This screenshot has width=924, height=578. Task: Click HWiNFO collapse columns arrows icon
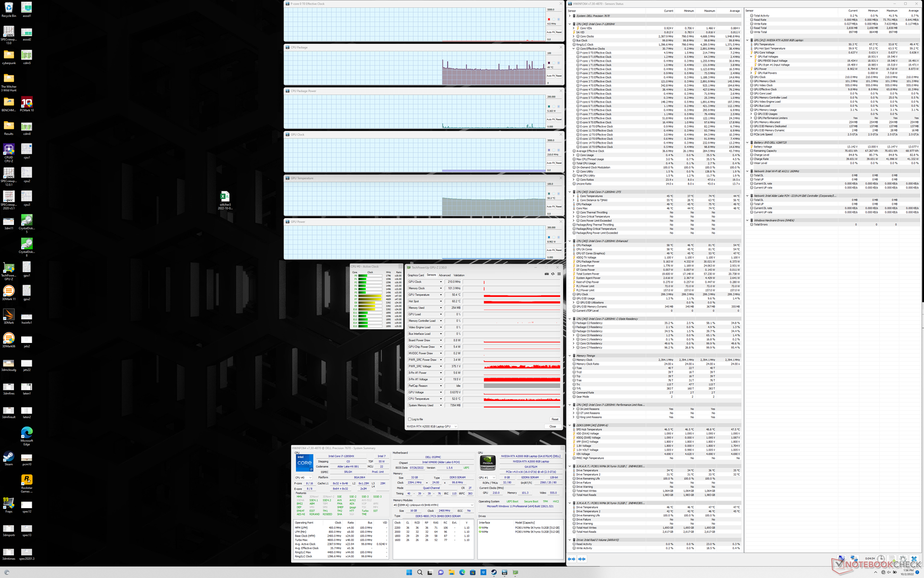click(x=582, y=559)
